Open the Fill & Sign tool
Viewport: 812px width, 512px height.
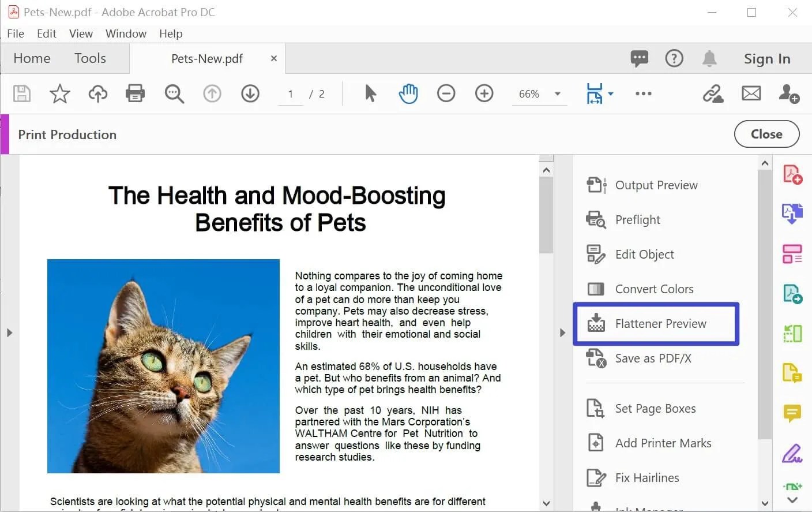792,454
